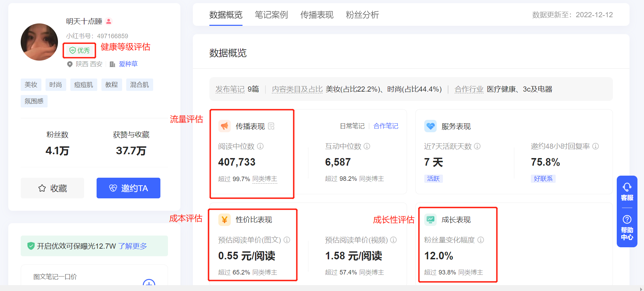This screenshot has height=291, width=644.
Task: Click the pink user icon beside 明天十点睡
Action: [x=109, y=21]
